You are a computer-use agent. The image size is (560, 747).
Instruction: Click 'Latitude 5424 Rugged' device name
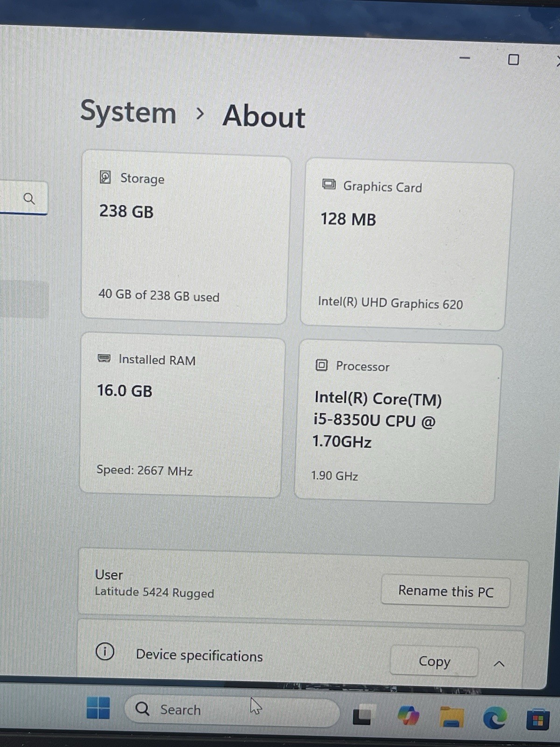point(154,592)
